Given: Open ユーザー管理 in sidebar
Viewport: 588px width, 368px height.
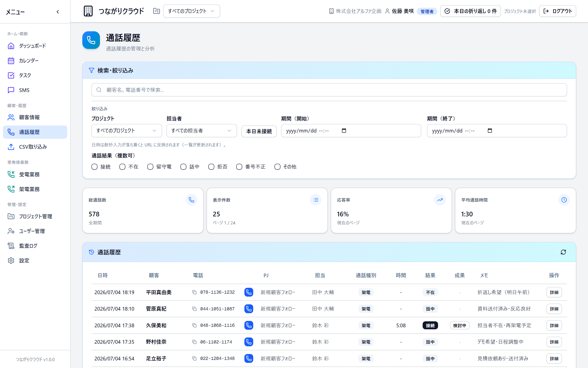Looking at the screenshot, I should coord(35,231).
